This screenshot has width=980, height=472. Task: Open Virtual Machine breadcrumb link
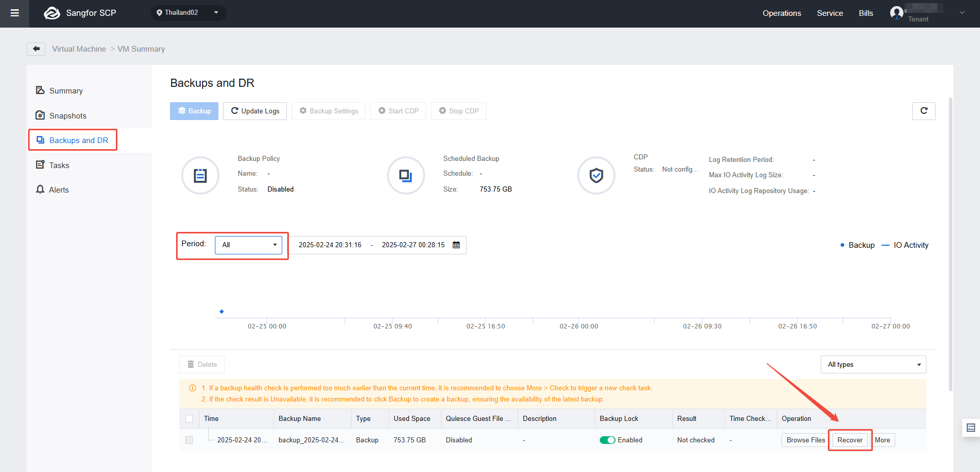click(x=79, y=49)
